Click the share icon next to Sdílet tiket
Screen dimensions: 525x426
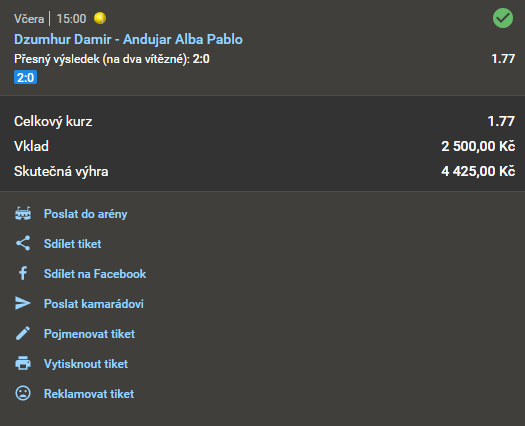pos(23,243)
